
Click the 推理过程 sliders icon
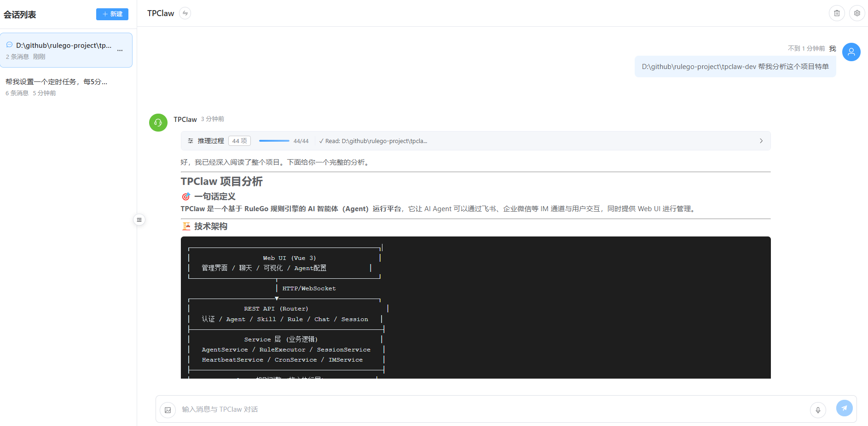coord(191,141)
